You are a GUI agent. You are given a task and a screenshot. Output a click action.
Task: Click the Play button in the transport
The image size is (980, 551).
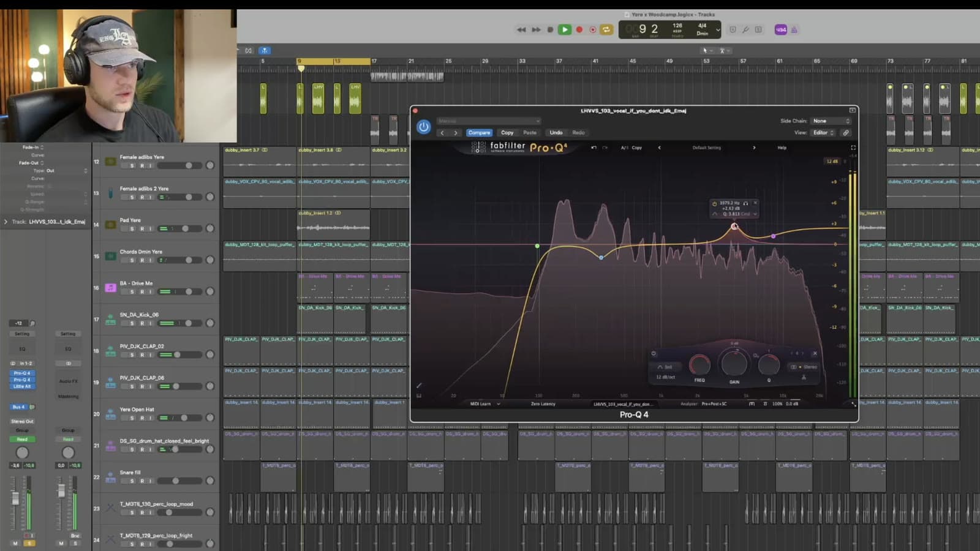[x=565, y=29]
